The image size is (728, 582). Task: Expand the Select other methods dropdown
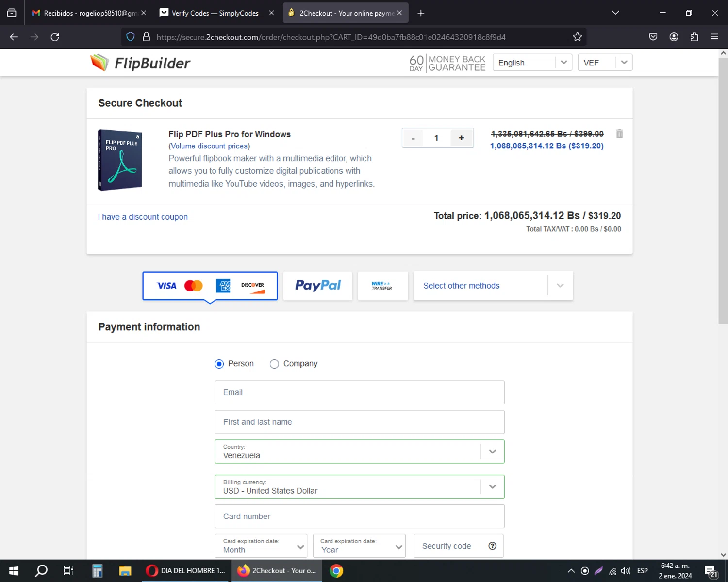coord(493,286)
